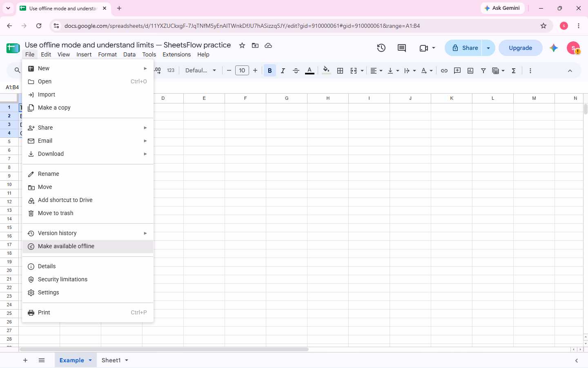Open the toolbar's three-dot more options
The height and width of the screenshot is (368, 588).
point(530,71)
